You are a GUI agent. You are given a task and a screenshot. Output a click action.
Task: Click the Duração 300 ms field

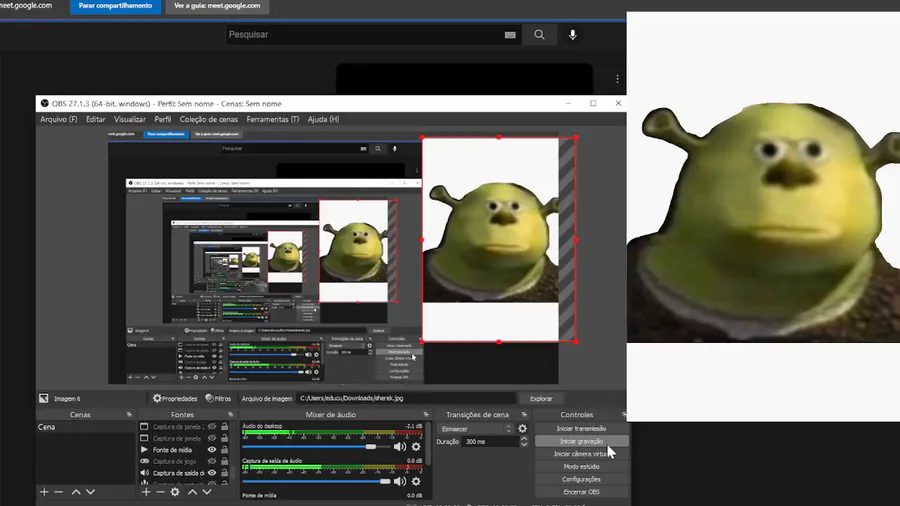(x=491, y=442)
